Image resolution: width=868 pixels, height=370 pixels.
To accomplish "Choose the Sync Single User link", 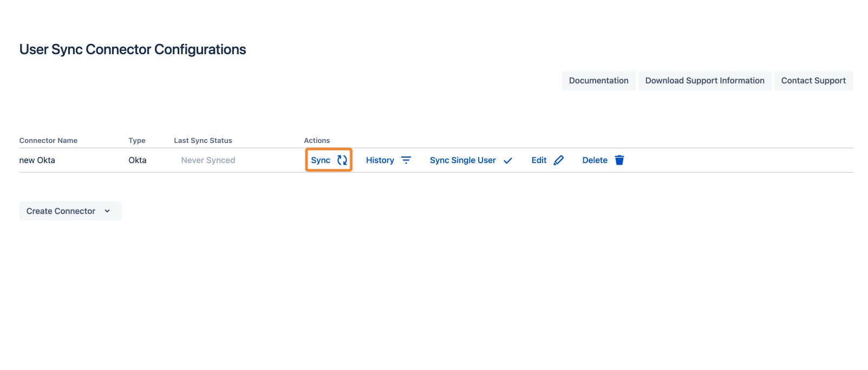I will pos(463,160).
